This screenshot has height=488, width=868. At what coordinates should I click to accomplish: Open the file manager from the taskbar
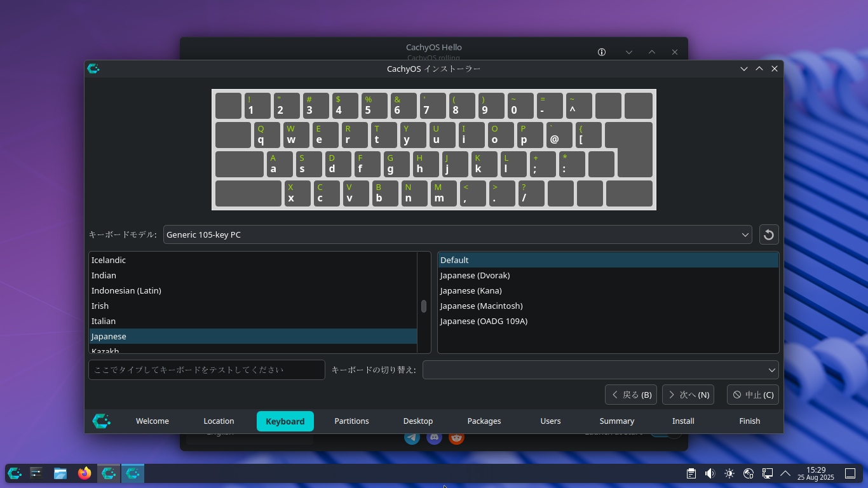tap(60, 473)
